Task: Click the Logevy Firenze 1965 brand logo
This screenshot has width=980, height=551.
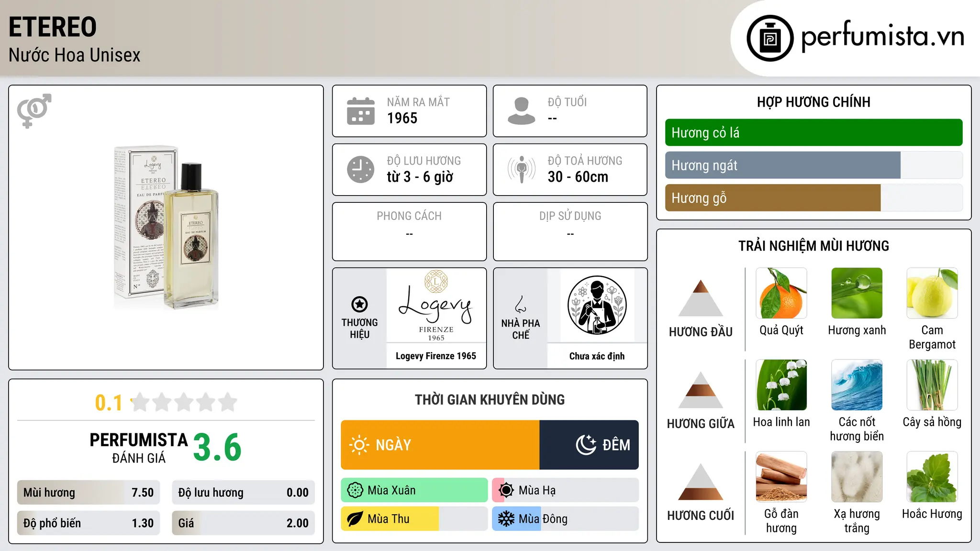Action: [x=436, y=306]
